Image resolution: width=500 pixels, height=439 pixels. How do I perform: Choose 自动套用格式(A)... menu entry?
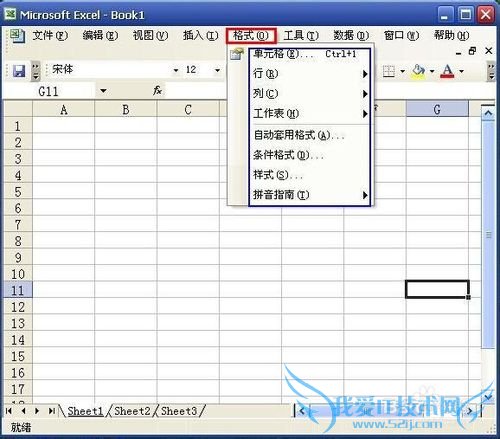pos(310,135)
